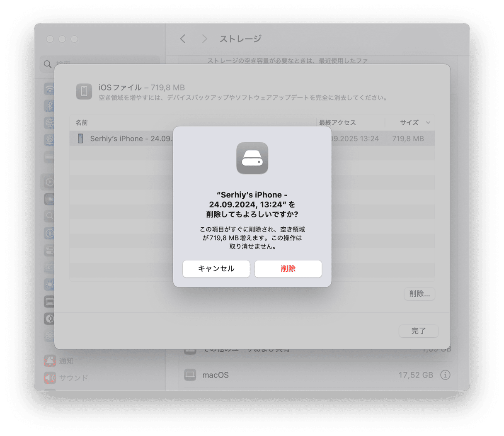Open the Bluetooth pane from sidebar
This screenshot has height=436, width=504.
coord(49,106)
